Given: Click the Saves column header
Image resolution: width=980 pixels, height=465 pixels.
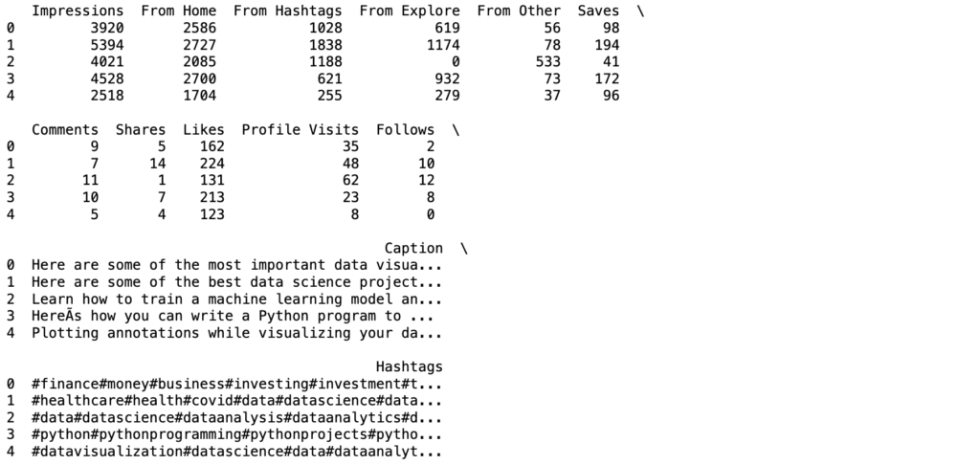Looking at the screenshot, I should 598,11.
